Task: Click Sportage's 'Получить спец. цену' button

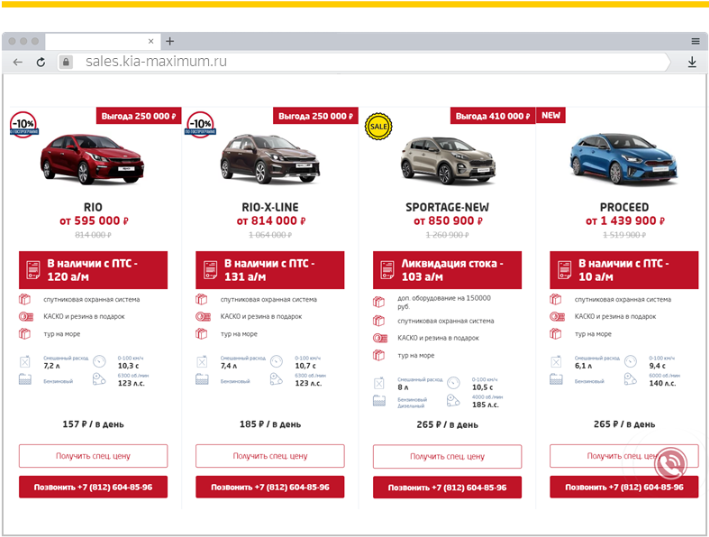Action: click(x=447, y=456)
